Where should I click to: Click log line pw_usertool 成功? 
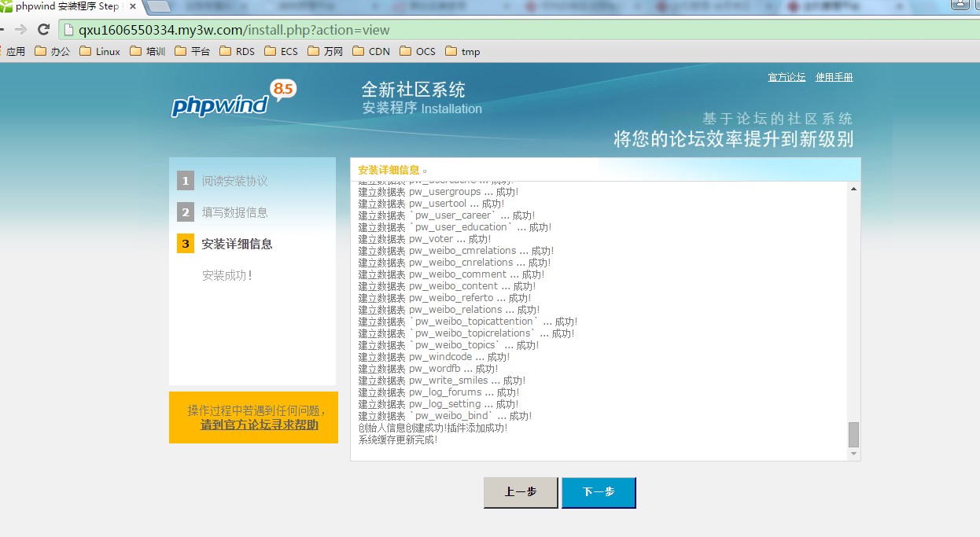431,204
